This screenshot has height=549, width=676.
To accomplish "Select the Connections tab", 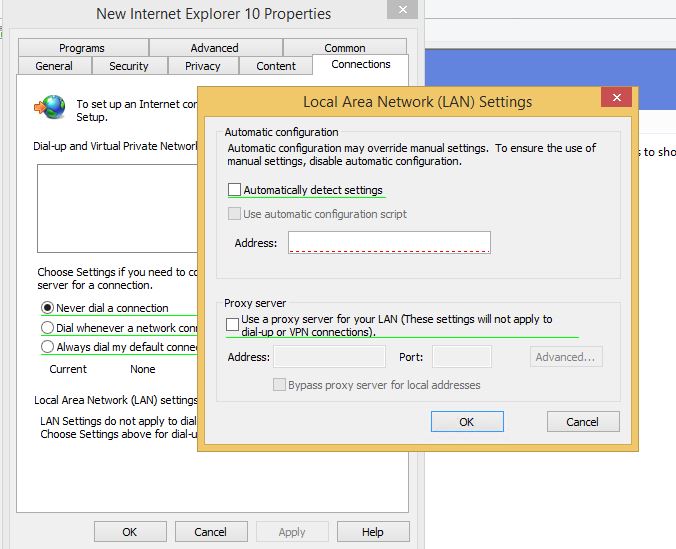I will pos(360,64).
